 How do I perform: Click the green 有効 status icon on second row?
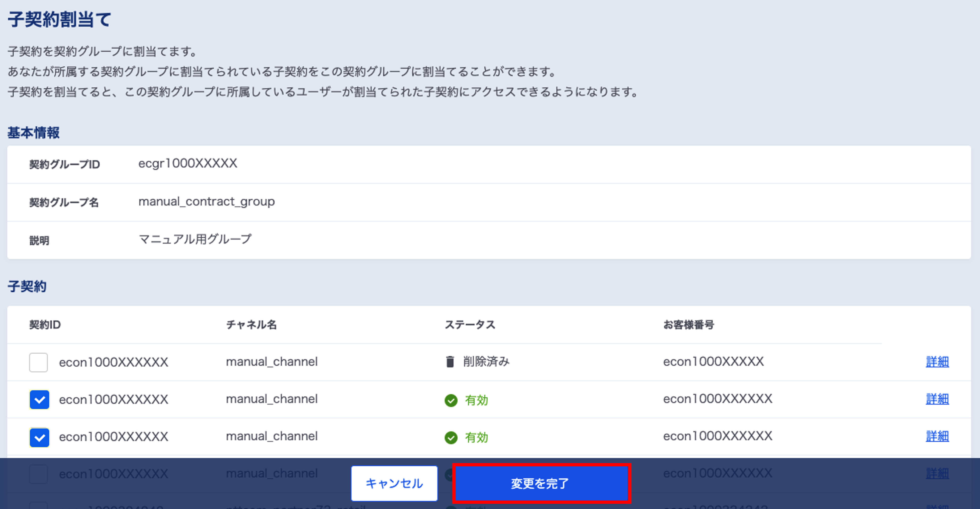click(x=451, y=400)
